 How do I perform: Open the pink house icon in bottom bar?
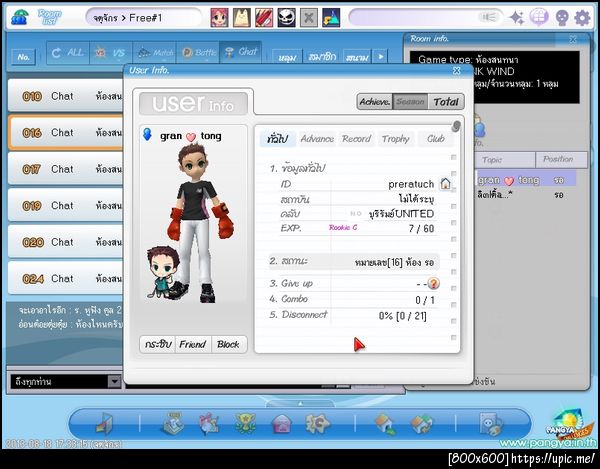[x=281, y=424]
